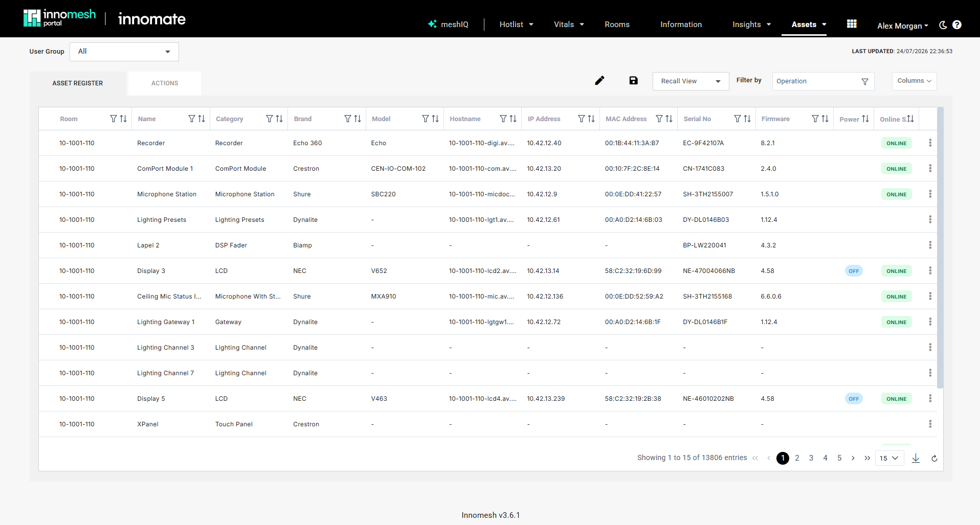This screenshot has height=525, width=980.
Task: Switch to the Asset Register tab
Action: [x=78, y=83]
